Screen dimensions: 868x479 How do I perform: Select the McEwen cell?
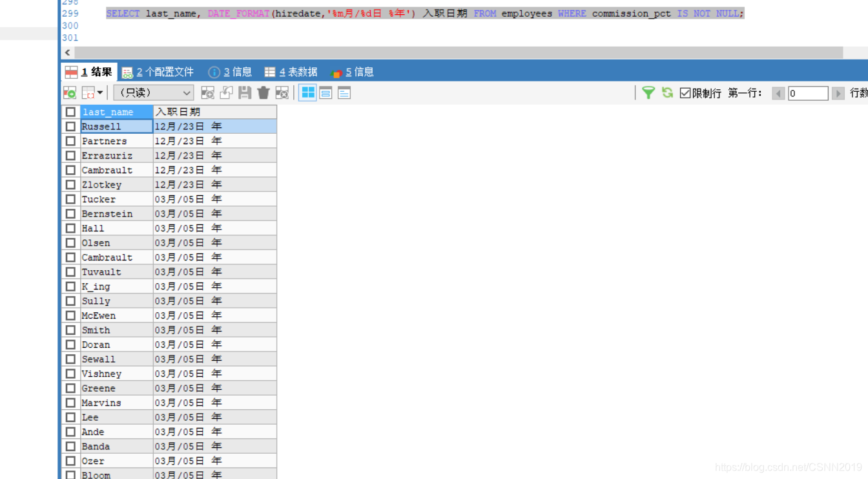point(116,315)
